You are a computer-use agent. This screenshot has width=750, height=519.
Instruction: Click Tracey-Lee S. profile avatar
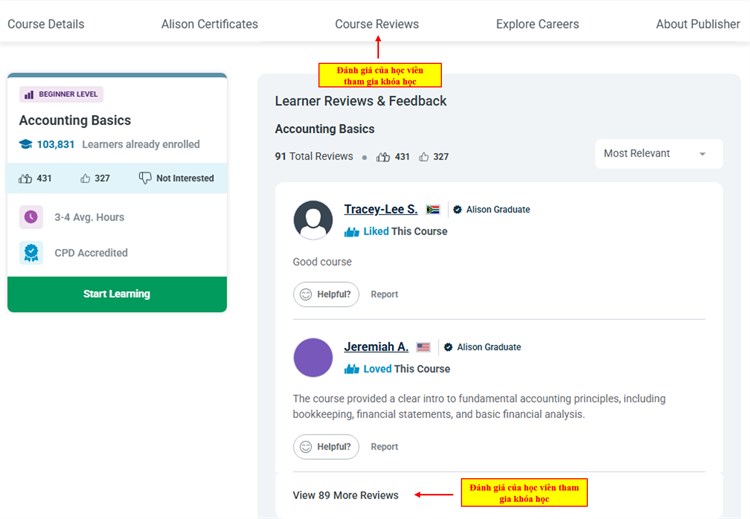(x=313, y=220)
